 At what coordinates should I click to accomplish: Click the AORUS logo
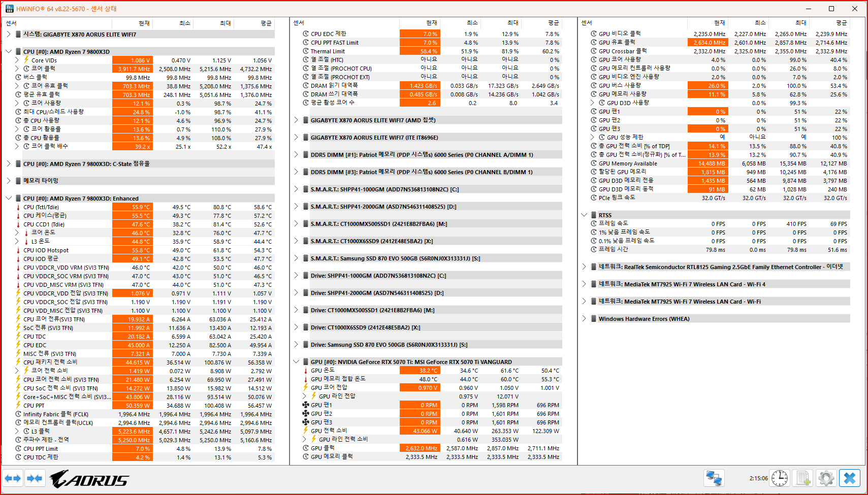(89, 479)
